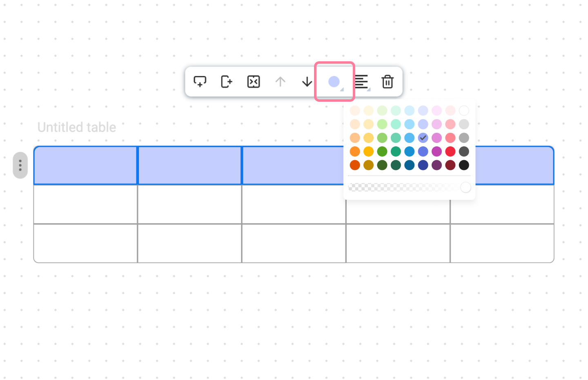Insert a new column
Viewport: 588px width, 380px height.
[227, 82]
